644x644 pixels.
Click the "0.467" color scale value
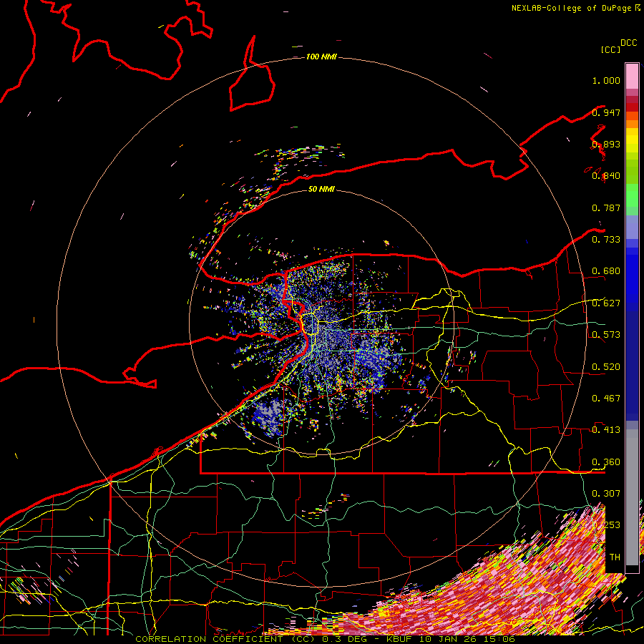click(606, 398)
